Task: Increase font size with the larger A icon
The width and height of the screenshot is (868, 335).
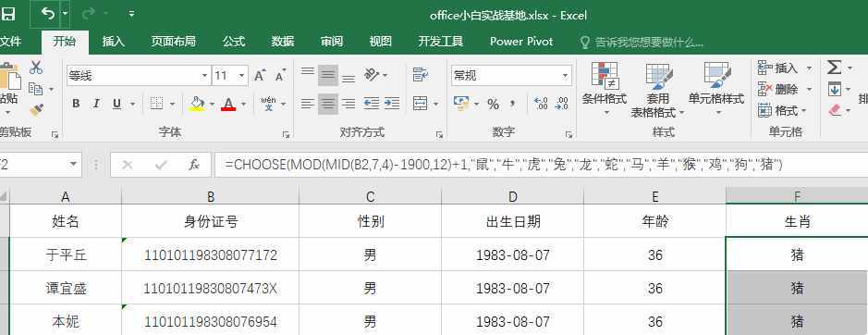Action: (260, 76)
